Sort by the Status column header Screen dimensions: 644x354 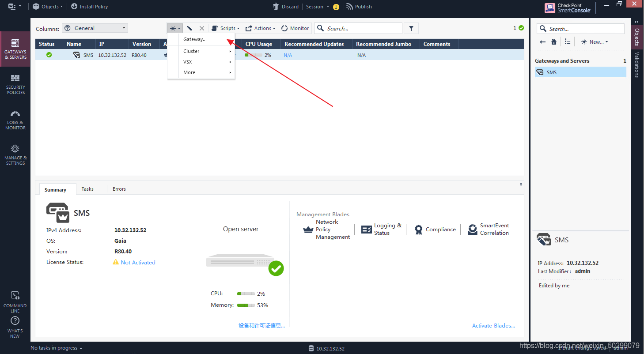pyautogui.click(x=49, y=44)
